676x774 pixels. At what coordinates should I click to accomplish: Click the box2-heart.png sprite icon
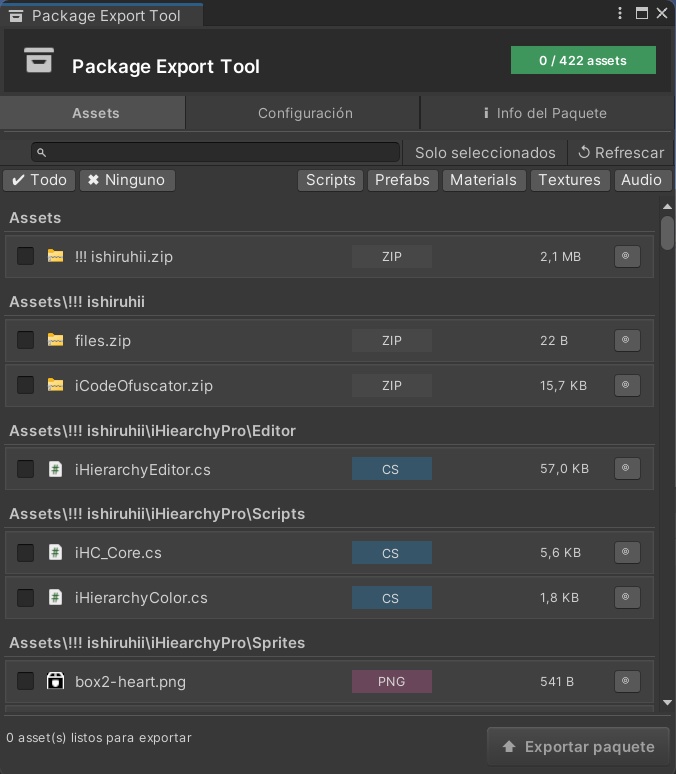(x=55, y=681)
